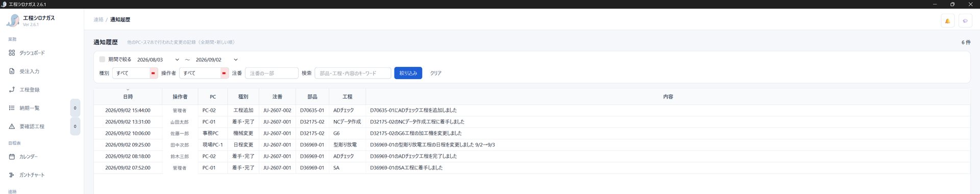
Task: Click operator 田中次郎 cell
Action: tap(180, 145)
